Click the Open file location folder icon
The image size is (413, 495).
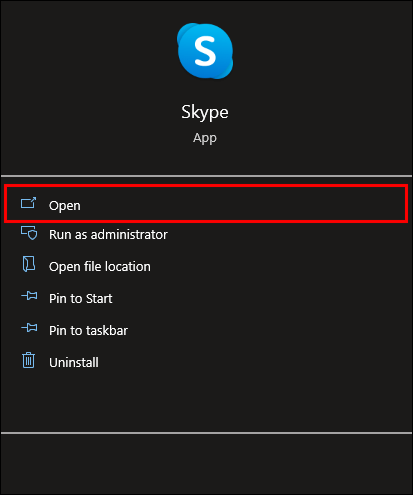coord(29,264)
